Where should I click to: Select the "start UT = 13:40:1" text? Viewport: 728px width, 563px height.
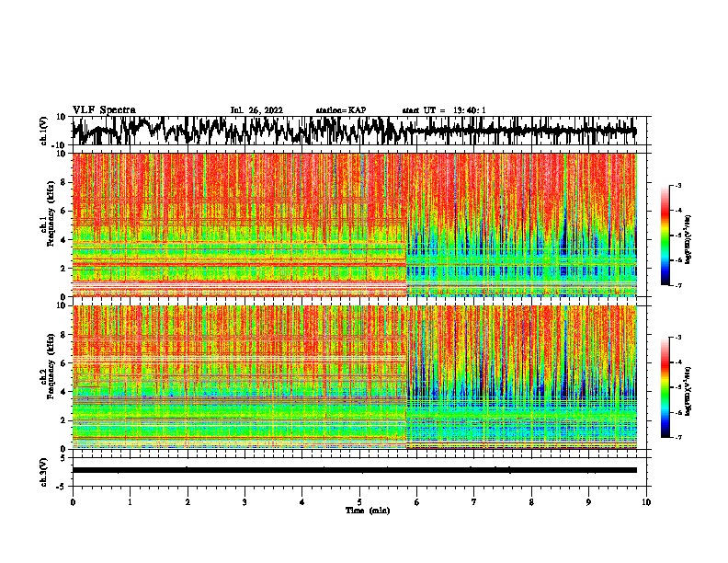pyautogui.click(x=444, y=110)
